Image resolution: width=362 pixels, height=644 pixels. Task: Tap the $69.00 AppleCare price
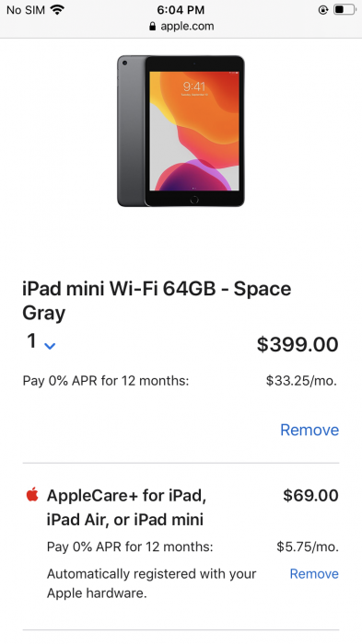[310, 495]
